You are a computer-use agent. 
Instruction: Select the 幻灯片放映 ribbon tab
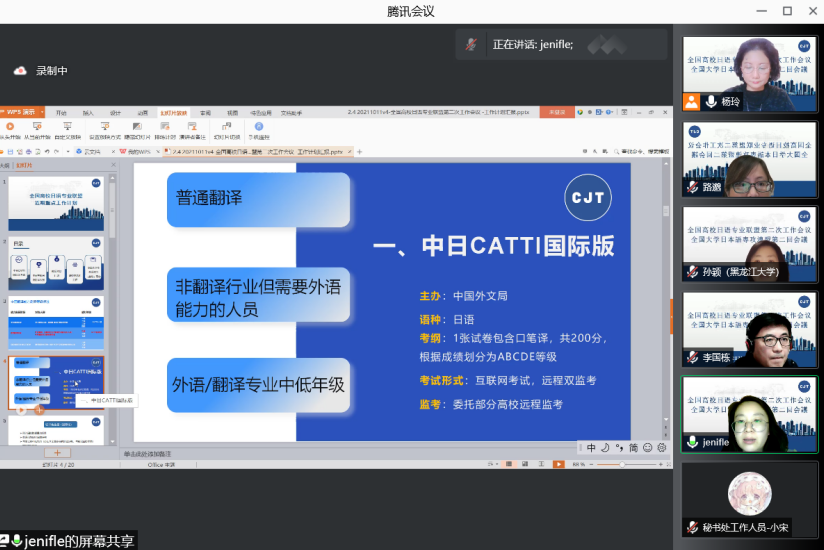point(173,113)
